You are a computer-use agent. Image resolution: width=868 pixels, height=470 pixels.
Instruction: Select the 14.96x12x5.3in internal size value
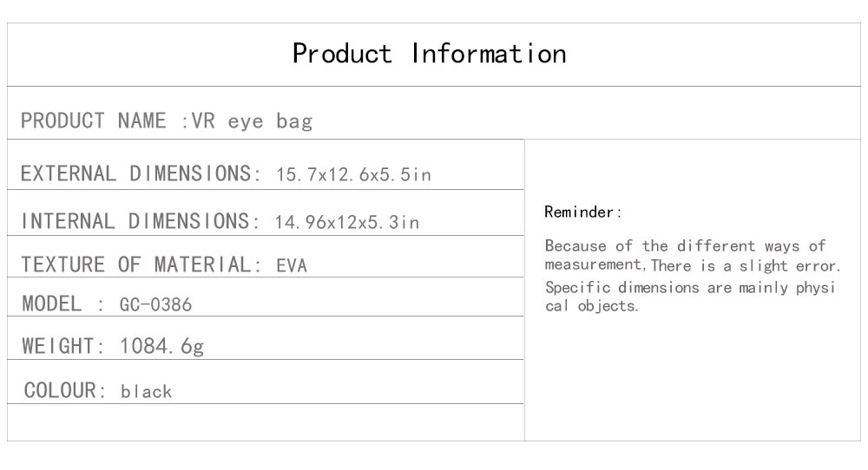(347, 223)
